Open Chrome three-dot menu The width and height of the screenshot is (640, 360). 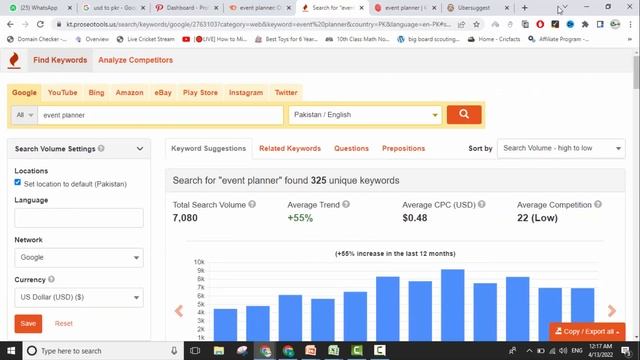pos(630,24)
